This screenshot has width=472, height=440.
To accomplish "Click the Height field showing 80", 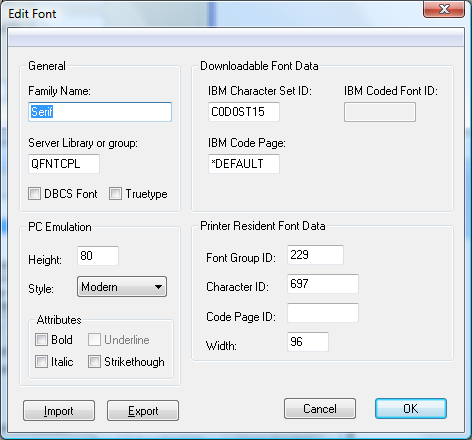I will point(98,256).
